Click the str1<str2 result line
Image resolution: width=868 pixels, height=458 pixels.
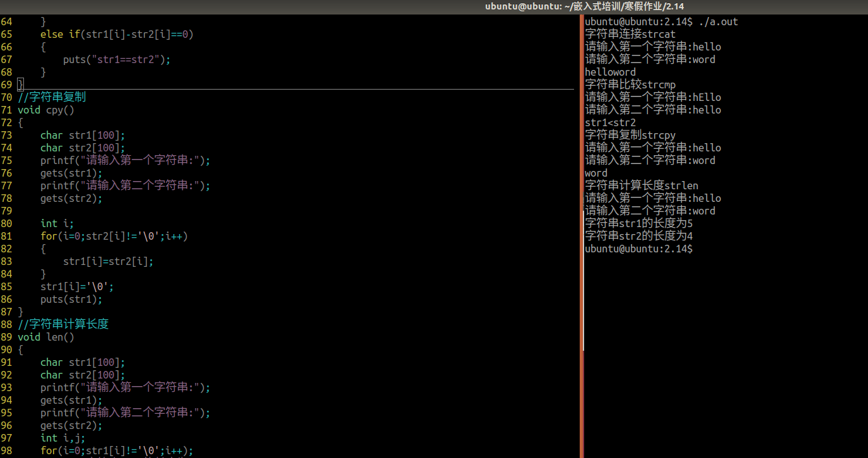pos(610,122)
